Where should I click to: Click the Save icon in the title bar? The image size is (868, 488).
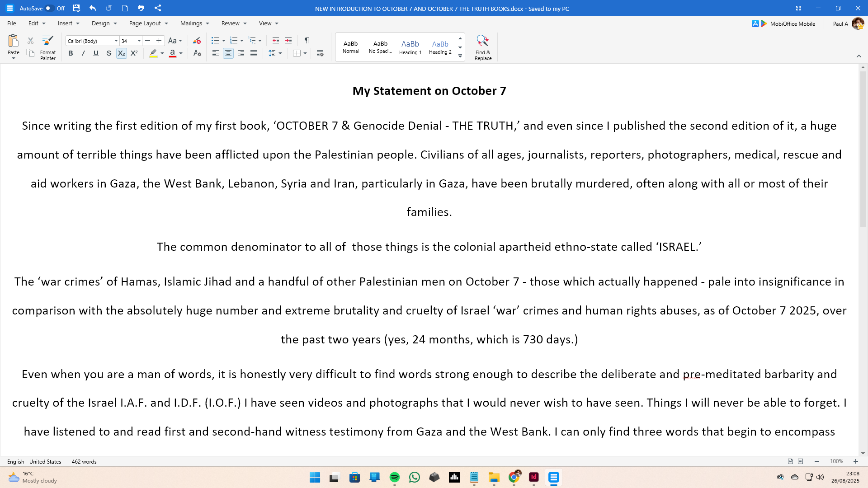click(76, 8)
